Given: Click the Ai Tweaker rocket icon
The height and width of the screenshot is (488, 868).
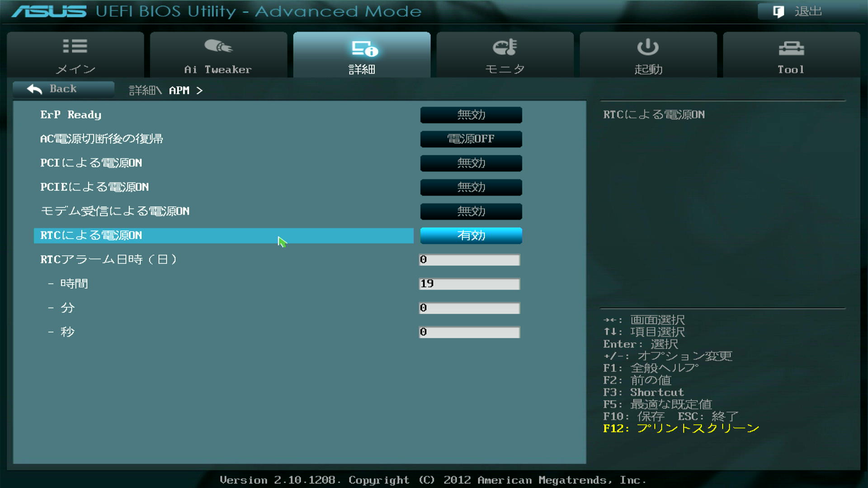Looking at the screenshot, I should [x=218, y=46].
